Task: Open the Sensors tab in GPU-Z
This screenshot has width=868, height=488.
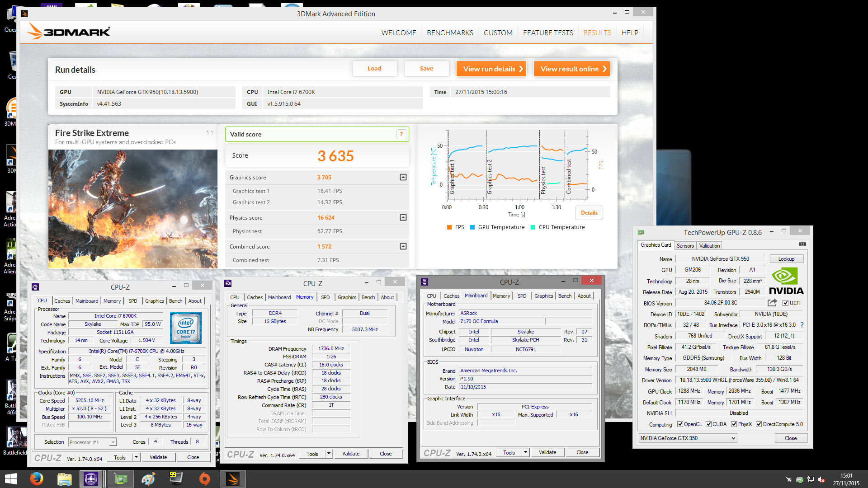Action: click(x=685, y=246)
